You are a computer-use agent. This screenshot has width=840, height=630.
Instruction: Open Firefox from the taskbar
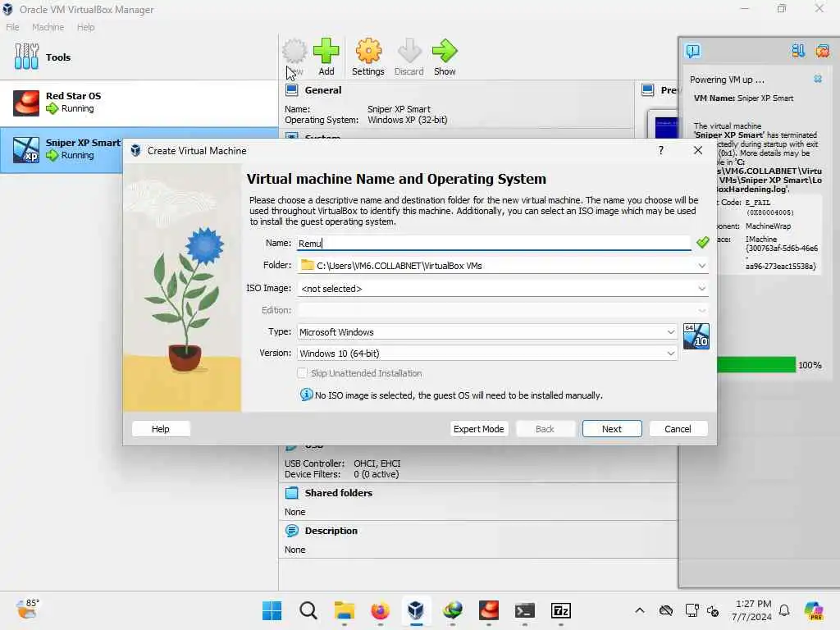pyautogui.click(x=380, y=610)
